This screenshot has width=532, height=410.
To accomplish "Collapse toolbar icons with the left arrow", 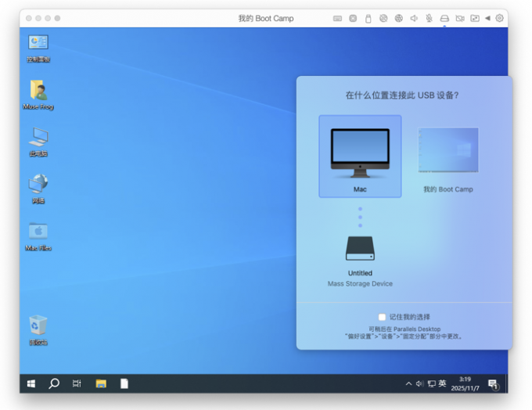I will [487, 18].
